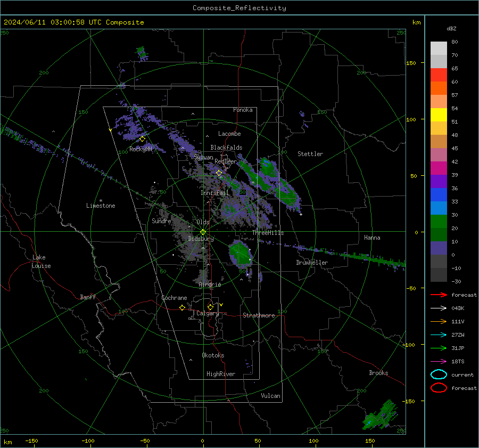The image size is (479, 448).
Task: Click the magenta 18TS arrow in the legend
Action: tap(439, 362)
